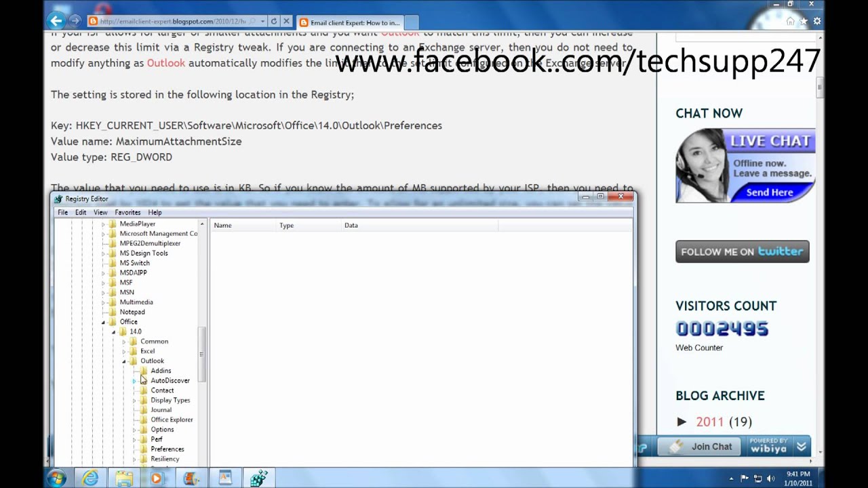Expand the 2011 blog archive arrow

[682, 422]
